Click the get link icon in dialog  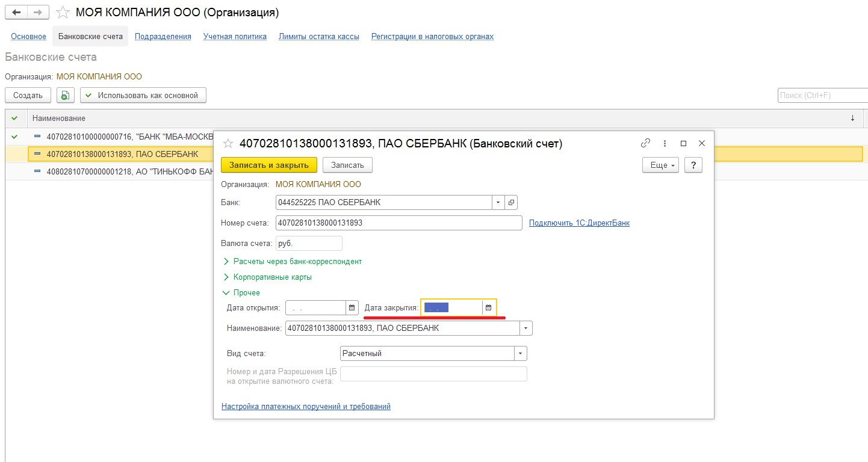645,143
